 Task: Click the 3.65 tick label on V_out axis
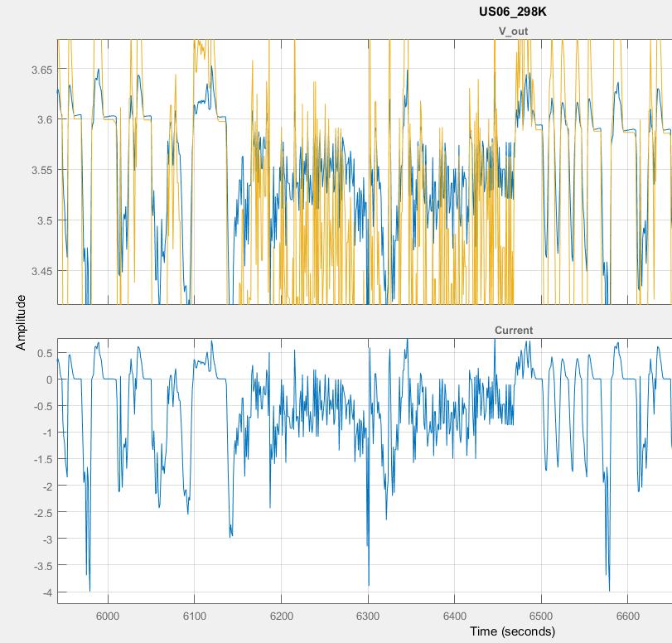pyautogui.click(x=42, y=70)
